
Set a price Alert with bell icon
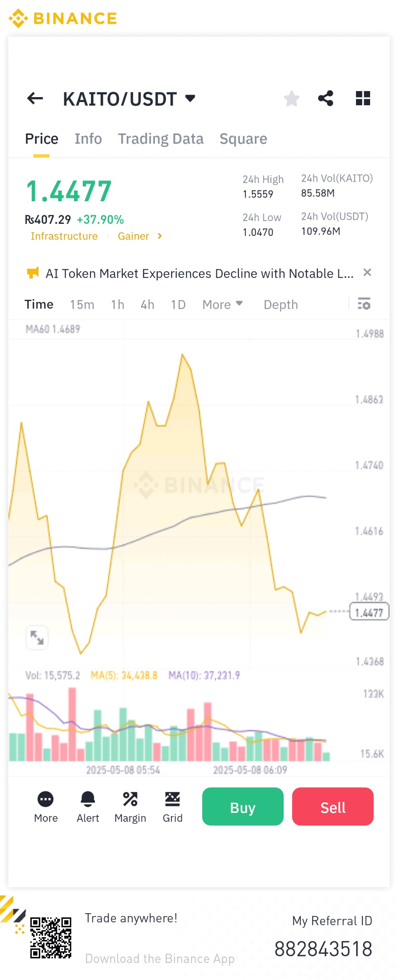pyautogui.click(x=88, y=799)
